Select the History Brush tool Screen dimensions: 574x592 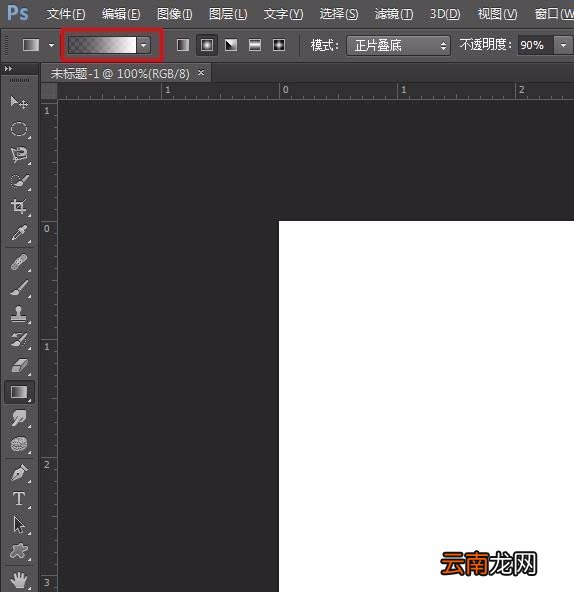[x=19, y=340]
